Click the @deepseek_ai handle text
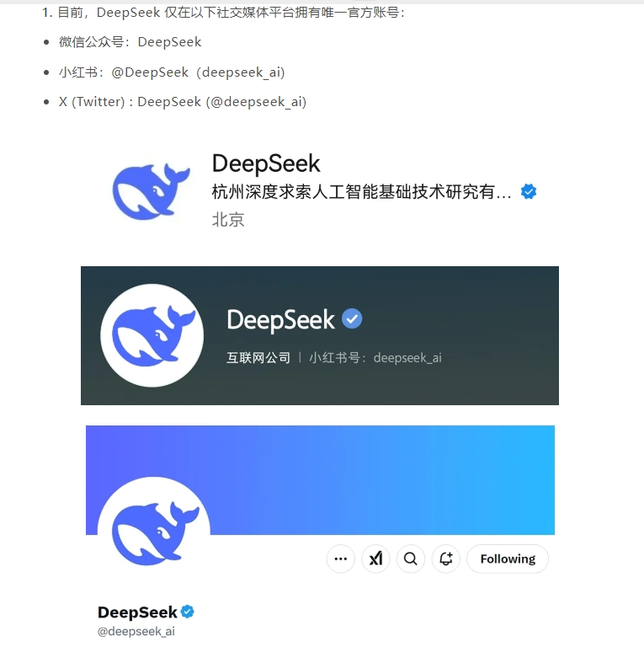 coord(136,631)
